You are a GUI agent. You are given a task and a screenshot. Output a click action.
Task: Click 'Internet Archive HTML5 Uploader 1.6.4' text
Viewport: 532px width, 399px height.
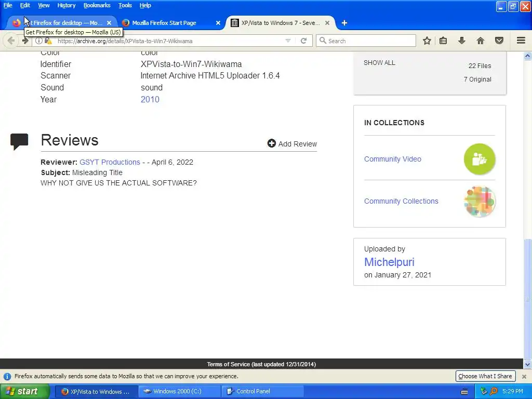click(210, 76)
